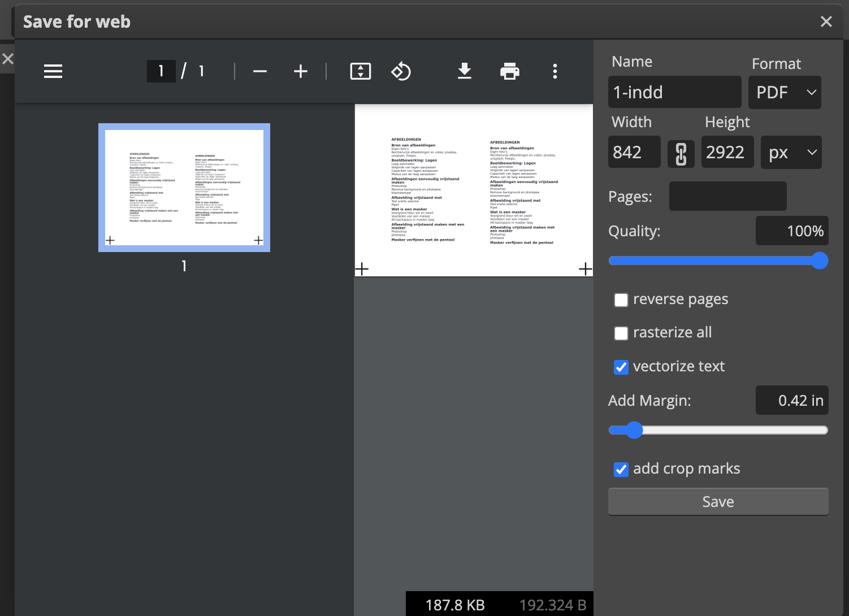Screen dimensions: 849x616
Task: Open the viewer's more options menu
Action: 555,71
